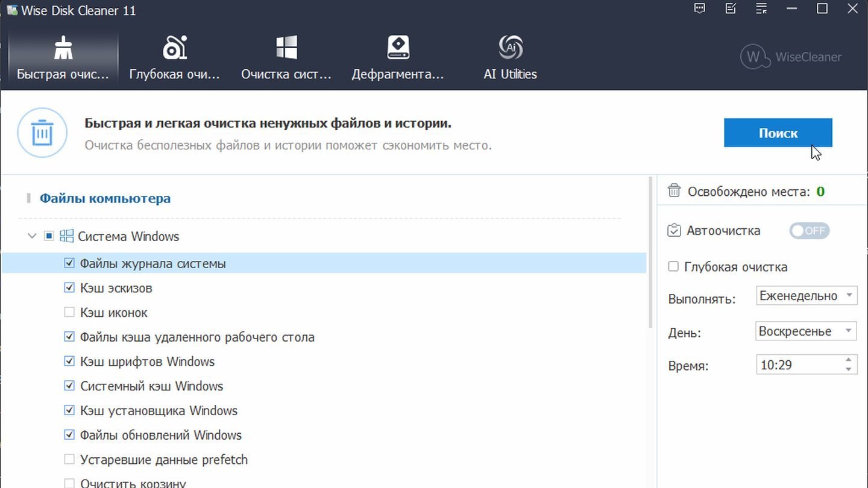Check the Очистить корзину checkbox
Image resolution: width=868 pixels, height=488 pixels.
(x=69, y=483)
